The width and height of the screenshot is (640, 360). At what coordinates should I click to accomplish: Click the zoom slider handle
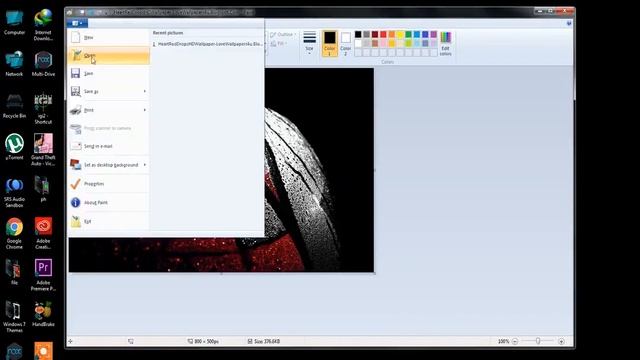click(x=538, y=341)
